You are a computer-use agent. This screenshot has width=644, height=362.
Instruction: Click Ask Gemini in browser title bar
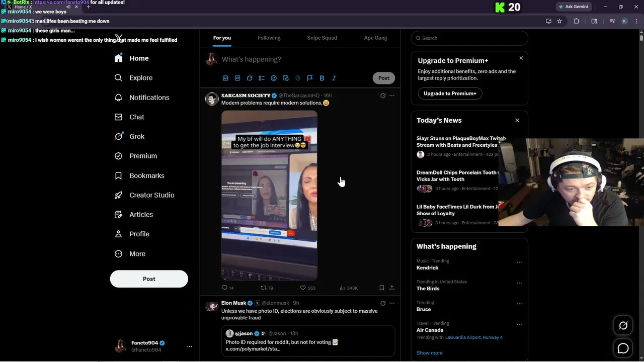pyautogui.click(x=573, y=7)
